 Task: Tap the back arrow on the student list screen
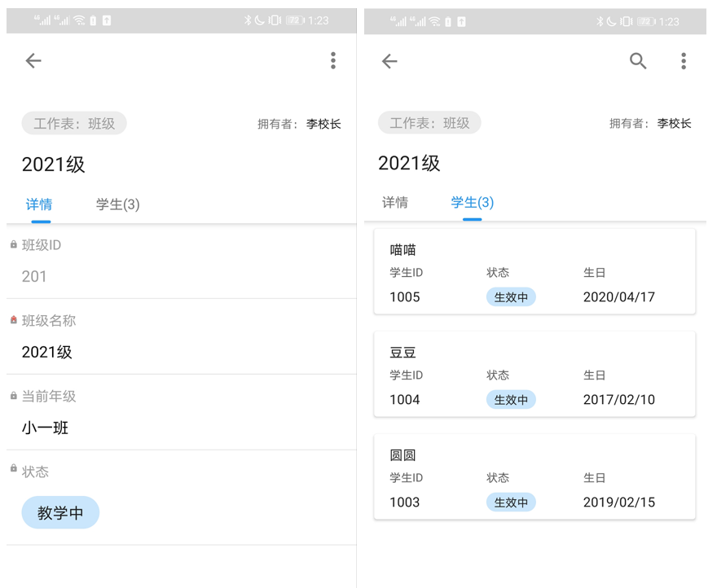pyautogui.click(x=389, y=60)
